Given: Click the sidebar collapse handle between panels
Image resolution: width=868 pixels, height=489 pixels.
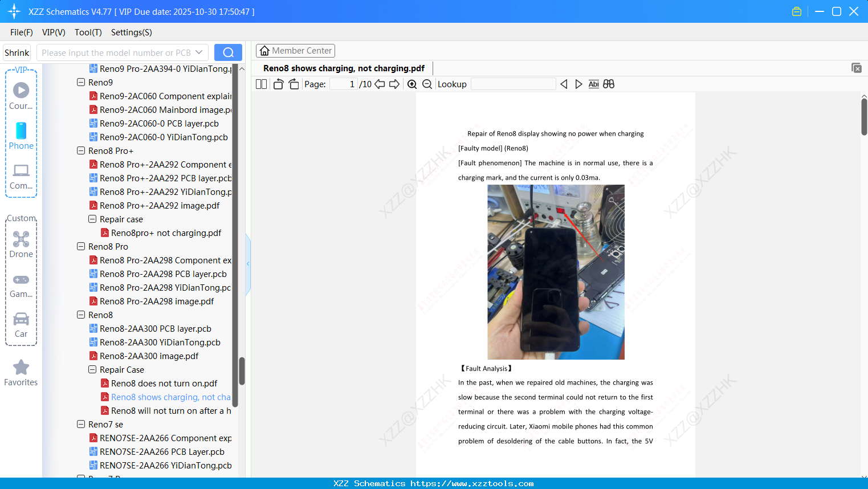Looking at the screenshot, I should [248, 264].
